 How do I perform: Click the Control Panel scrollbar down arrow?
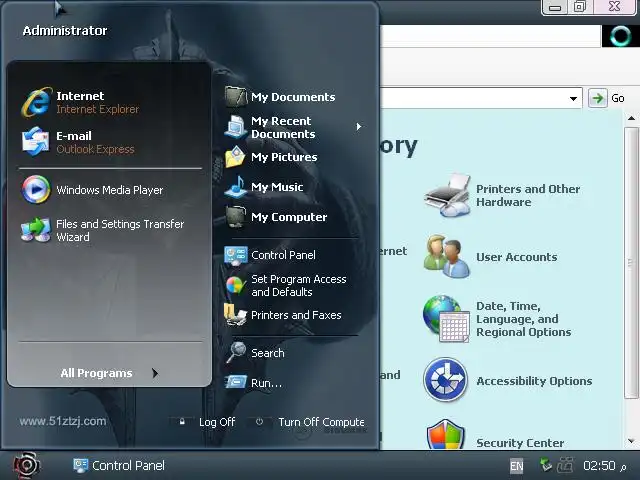tap(631, 441)
